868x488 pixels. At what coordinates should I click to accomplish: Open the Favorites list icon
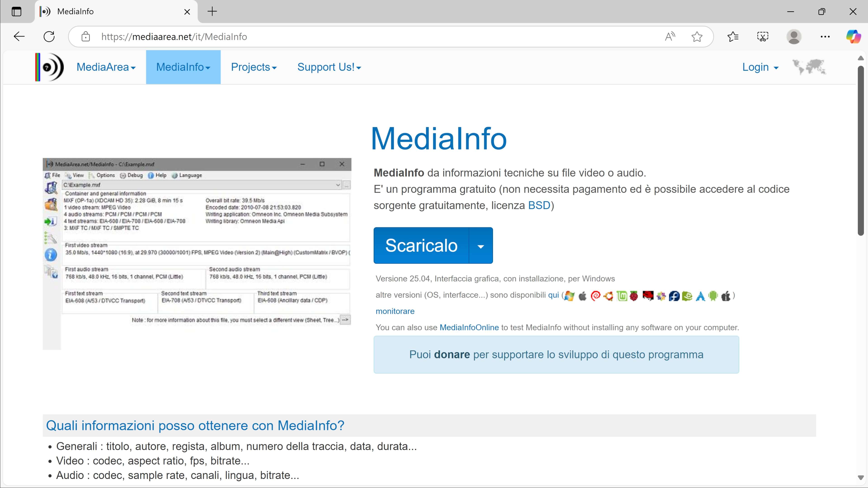point(733,36)
